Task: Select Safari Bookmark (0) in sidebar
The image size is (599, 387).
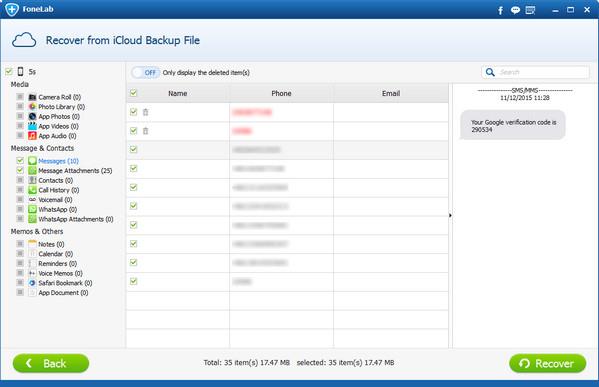Action: pos(65,283)
